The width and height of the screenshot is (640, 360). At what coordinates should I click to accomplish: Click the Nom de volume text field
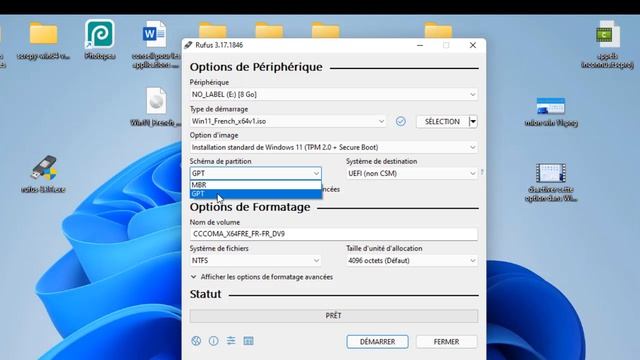(333, 234)
